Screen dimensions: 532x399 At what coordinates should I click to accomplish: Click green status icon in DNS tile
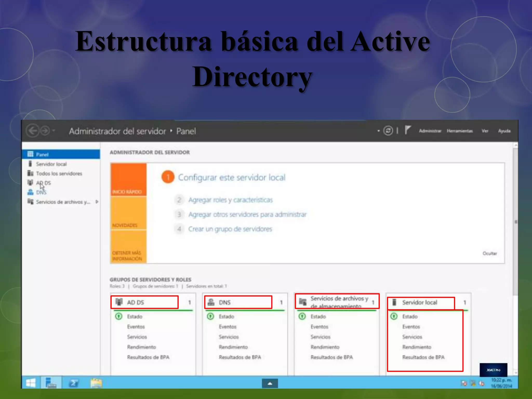click(210, 316)
